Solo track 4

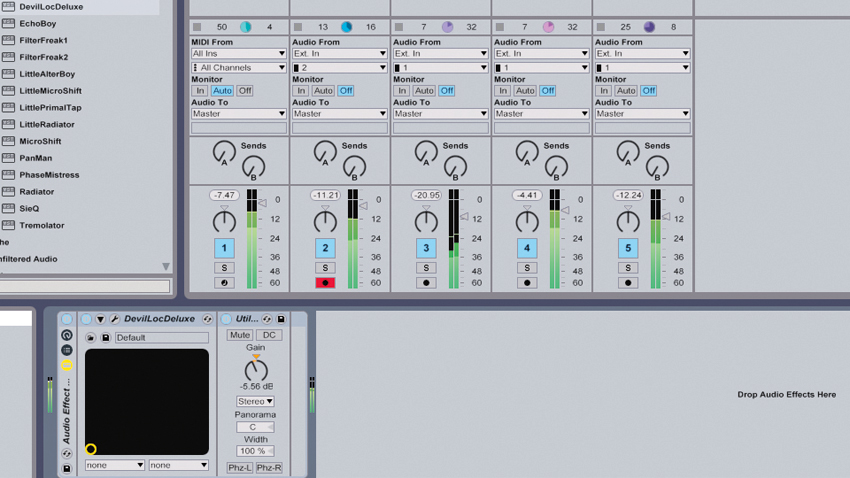527,268
